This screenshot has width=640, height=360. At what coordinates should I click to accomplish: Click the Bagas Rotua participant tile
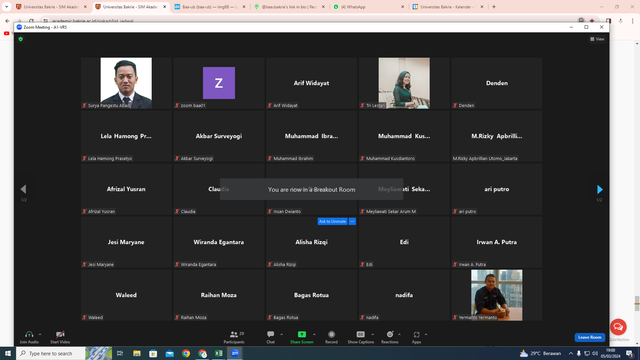(311, 295)
